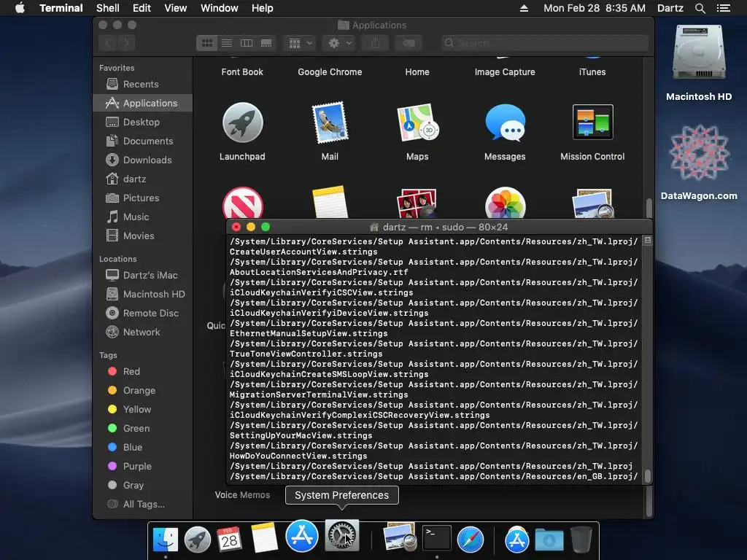Open the Help menu

(262, 8)
